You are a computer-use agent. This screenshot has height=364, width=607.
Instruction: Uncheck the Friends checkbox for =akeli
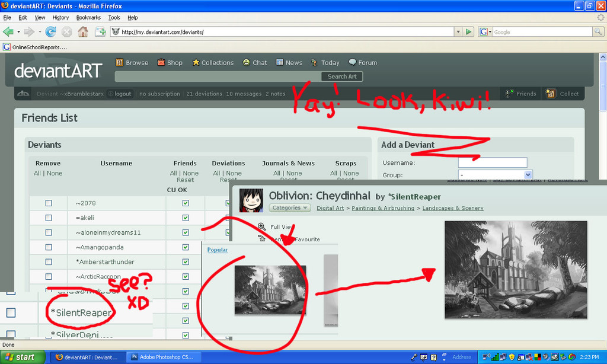pos(186,218)
